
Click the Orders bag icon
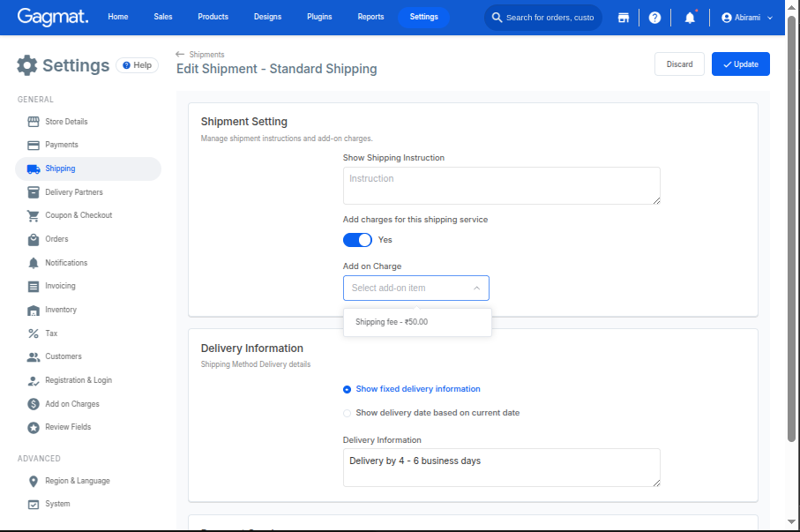click(x=34, y=239)
